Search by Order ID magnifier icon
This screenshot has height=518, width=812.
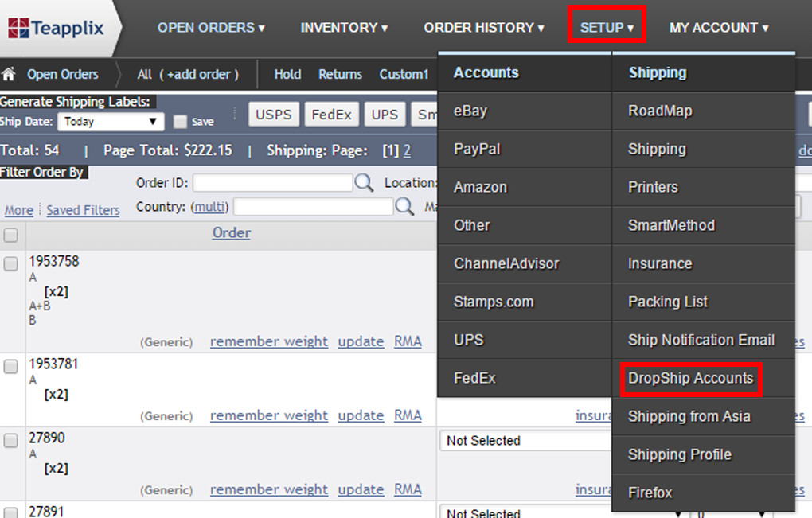364,183
